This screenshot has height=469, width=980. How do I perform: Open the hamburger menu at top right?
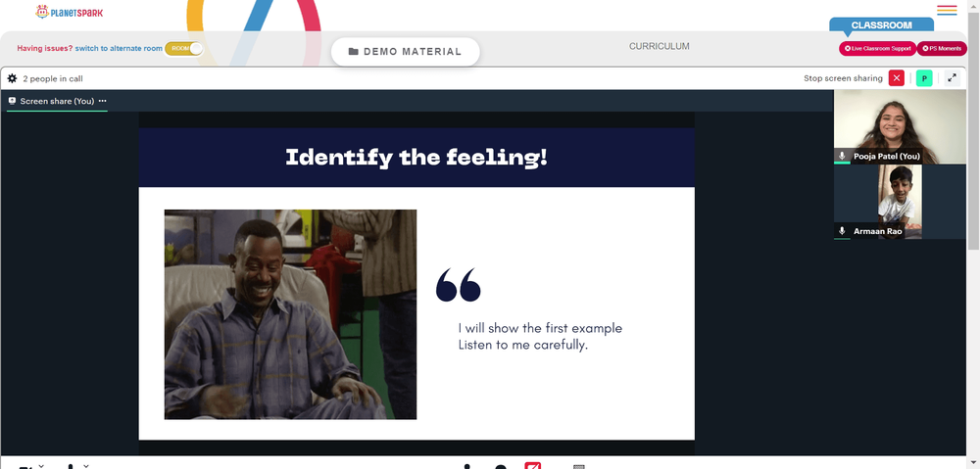[x=947, y=10]
